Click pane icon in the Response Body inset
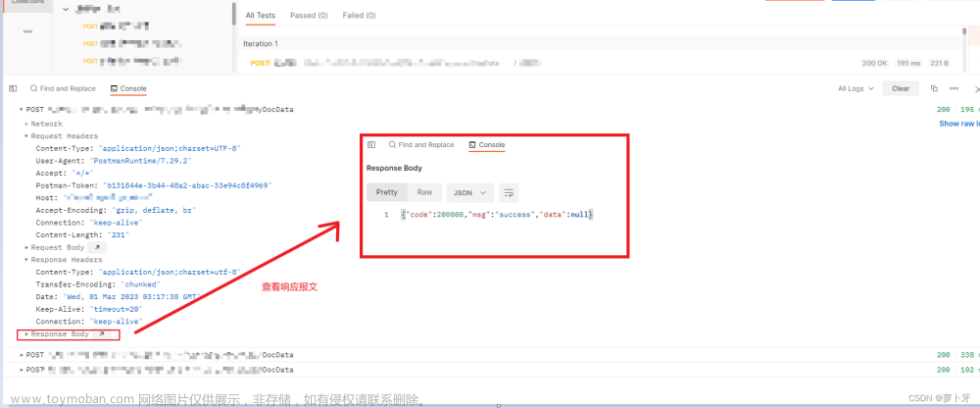 coord(371,144)
